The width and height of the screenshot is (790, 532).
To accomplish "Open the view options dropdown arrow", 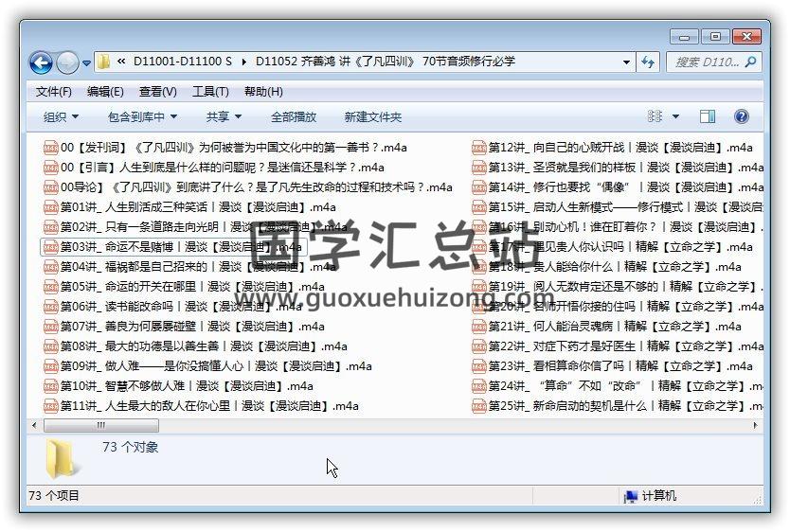I will click(x=675, y=116).
